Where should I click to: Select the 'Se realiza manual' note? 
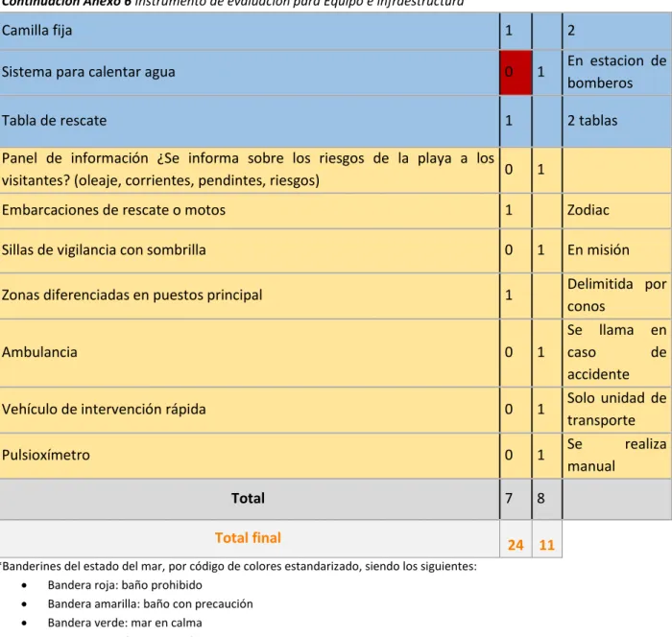pos(616,455)
